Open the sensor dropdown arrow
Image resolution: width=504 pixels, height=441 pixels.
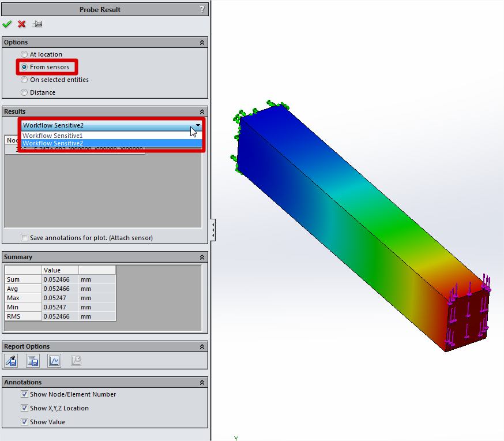(198, 125)
